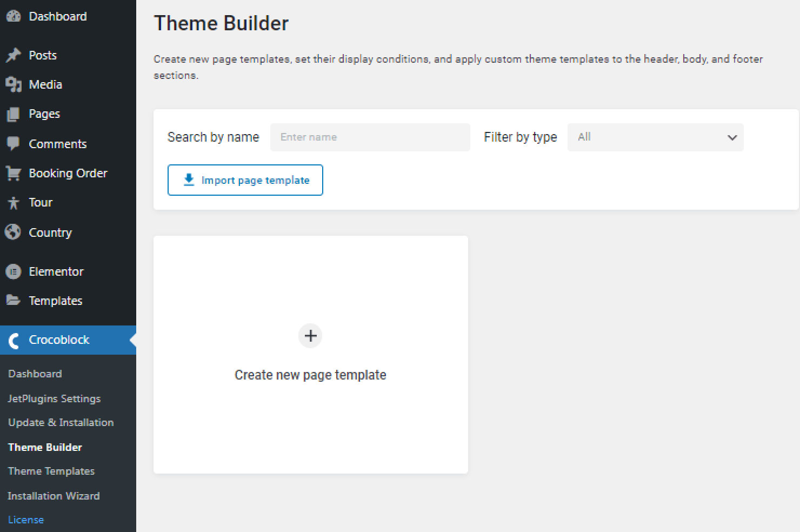Click the Media icon in sidebar
The width and height of the screenshot is (800, 532).
click(13, 84)
